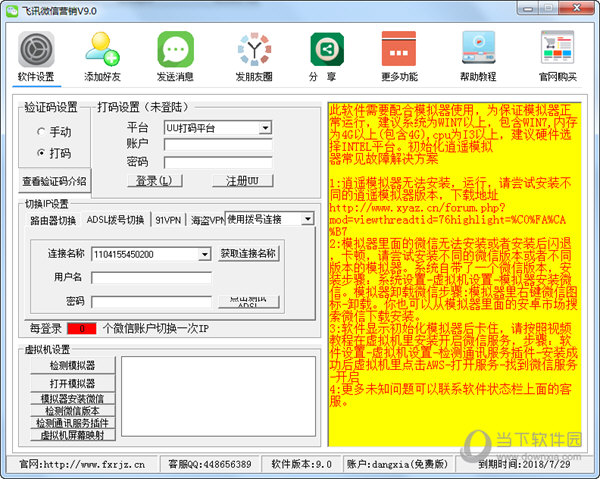Click the empty virtual machine list box

(218, 396)
